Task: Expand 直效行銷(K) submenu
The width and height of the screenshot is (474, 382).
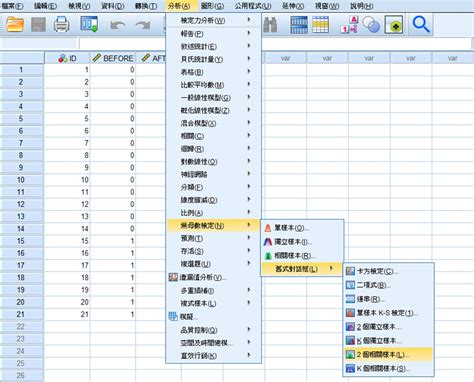Action: (x=213, y=356)
